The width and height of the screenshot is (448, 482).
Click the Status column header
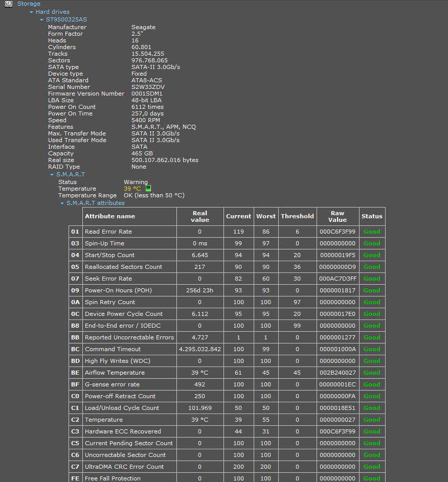372,216
